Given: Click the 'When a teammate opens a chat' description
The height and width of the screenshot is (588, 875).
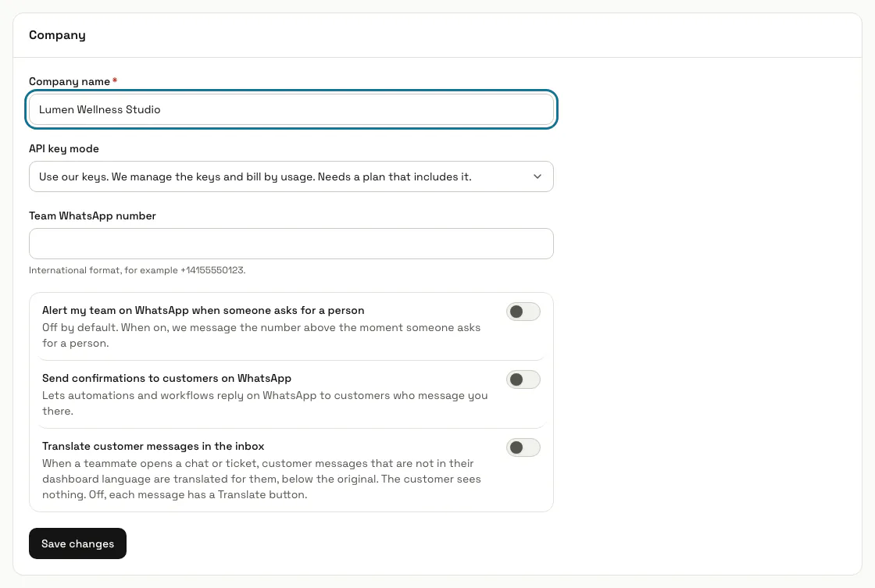Looking at the screenshot, I should tap(262, 479).
